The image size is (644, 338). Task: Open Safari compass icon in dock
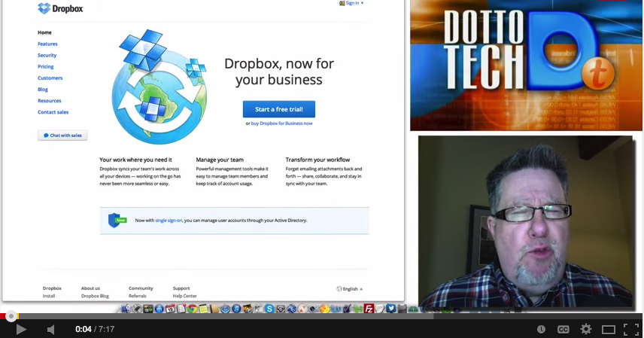click(226, 309)
